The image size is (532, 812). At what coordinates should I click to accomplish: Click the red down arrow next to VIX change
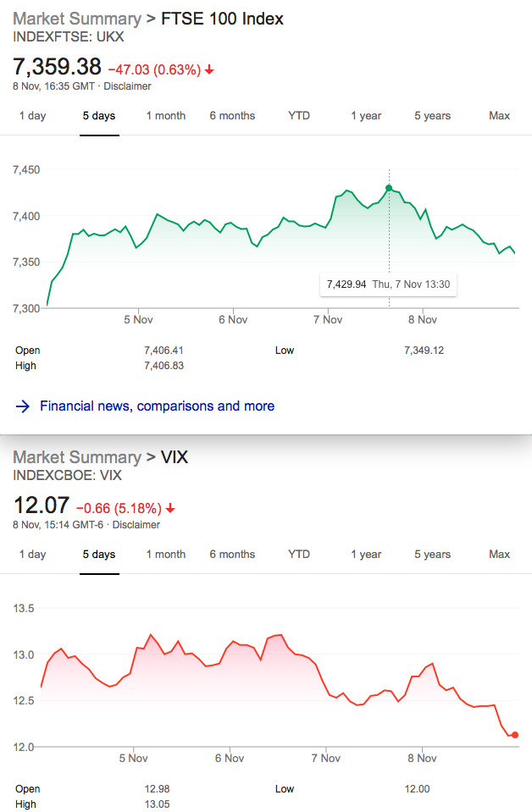[x=170, y=509]
